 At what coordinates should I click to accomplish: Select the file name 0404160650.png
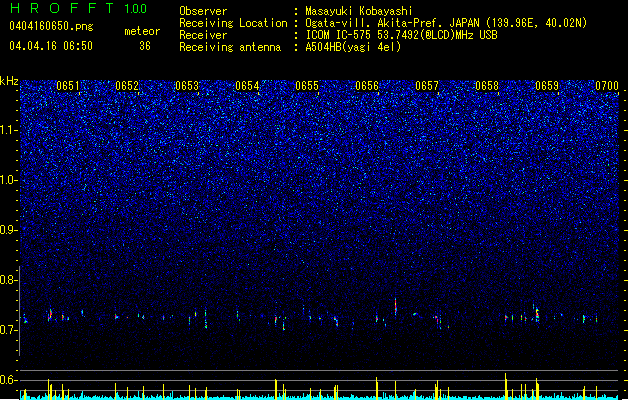pos(51,26)
